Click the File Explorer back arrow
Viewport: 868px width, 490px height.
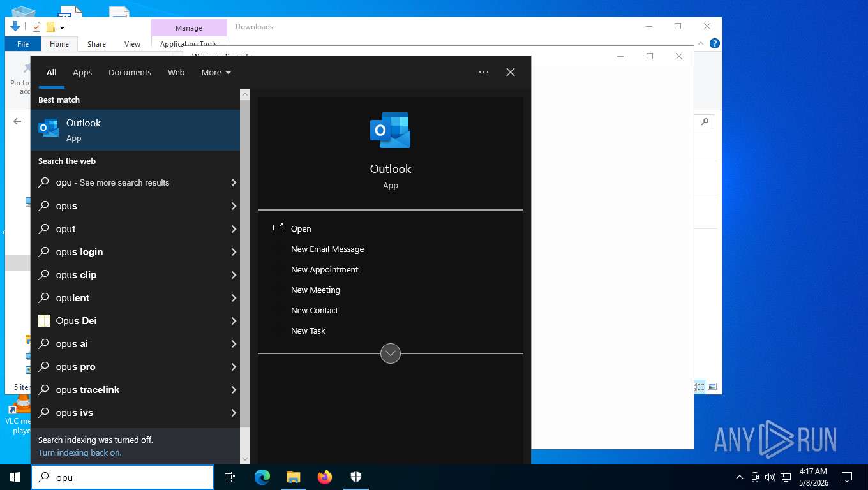point(17,121)
